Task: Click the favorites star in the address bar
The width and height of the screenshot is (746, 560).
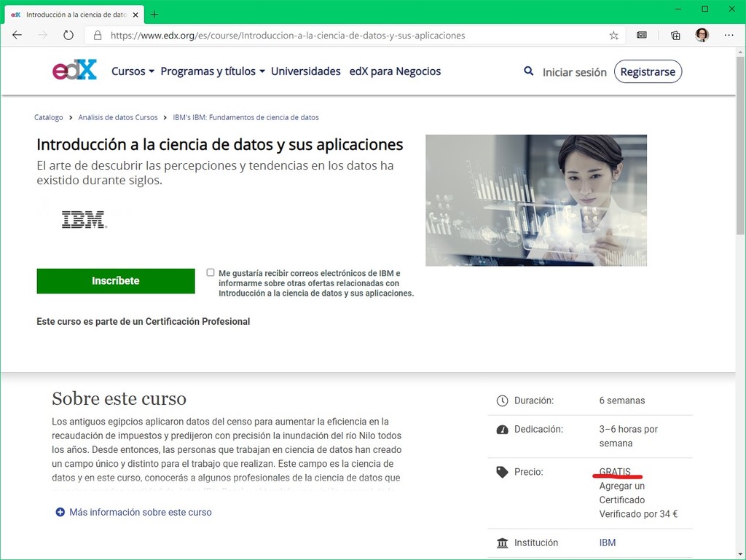Action: pyautogui.click(x=613, y=35)
